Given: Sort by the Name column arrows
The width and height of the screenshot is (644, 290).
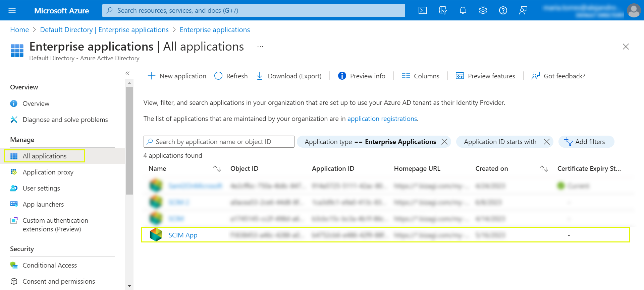Looking at the screenshot, I should click(x=217, y=168).
